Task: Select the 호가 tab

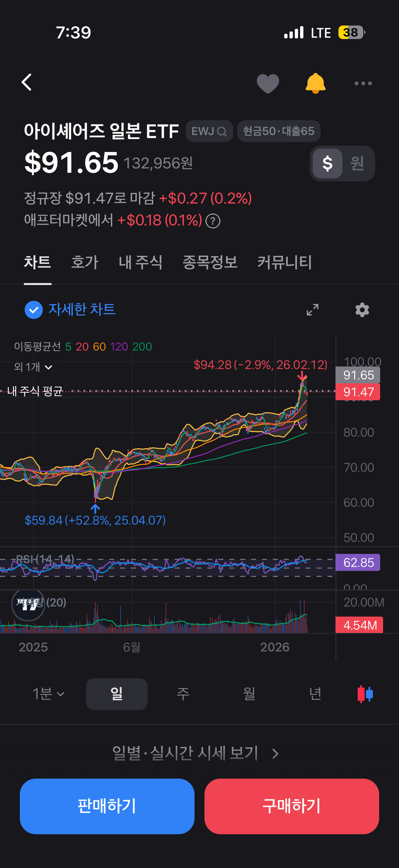Action: 85,262
